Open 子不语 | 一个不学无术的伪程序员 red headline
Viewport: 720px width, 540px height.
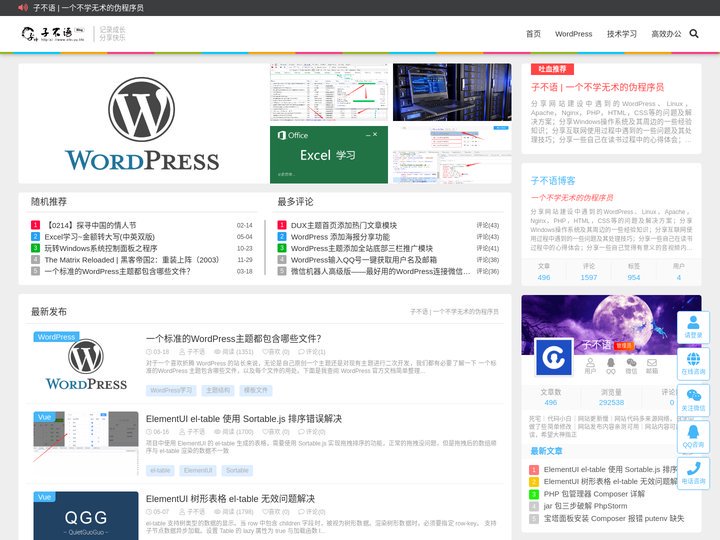[x=597, y=87]
